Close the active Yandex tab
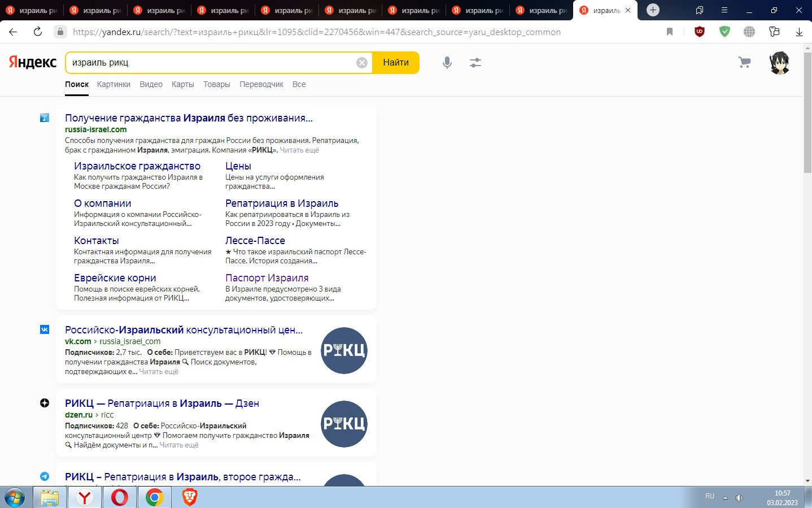Image resolution: width=812 pixels, height=508 pixels. point(628,10)
